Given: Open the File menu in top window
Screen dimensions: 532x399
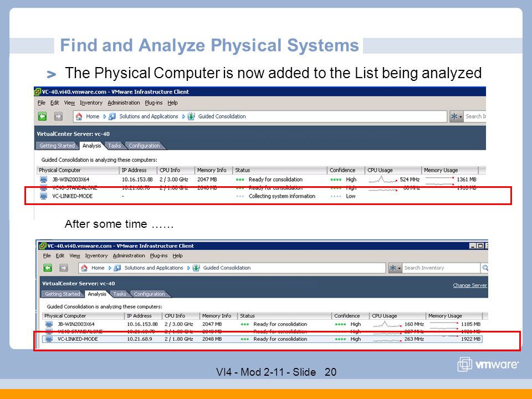Looking at the screenshot, I should (x=42, y=103).
